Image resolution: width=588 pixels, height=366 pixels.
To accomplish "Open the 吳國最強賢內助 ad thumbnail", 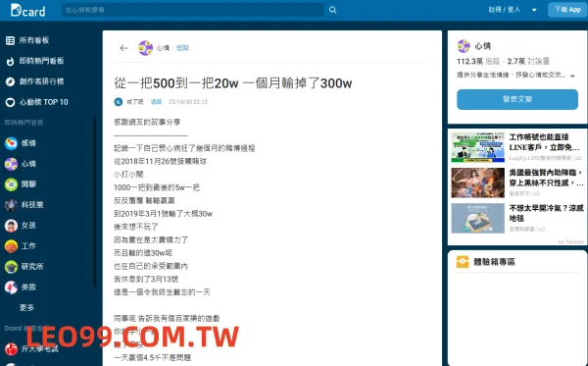I will [x=478, y=183].
